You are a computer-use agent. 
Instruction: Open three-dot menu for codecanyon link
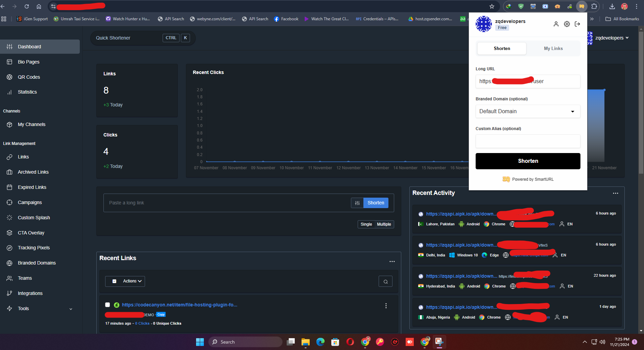click(x=386, y=306)
